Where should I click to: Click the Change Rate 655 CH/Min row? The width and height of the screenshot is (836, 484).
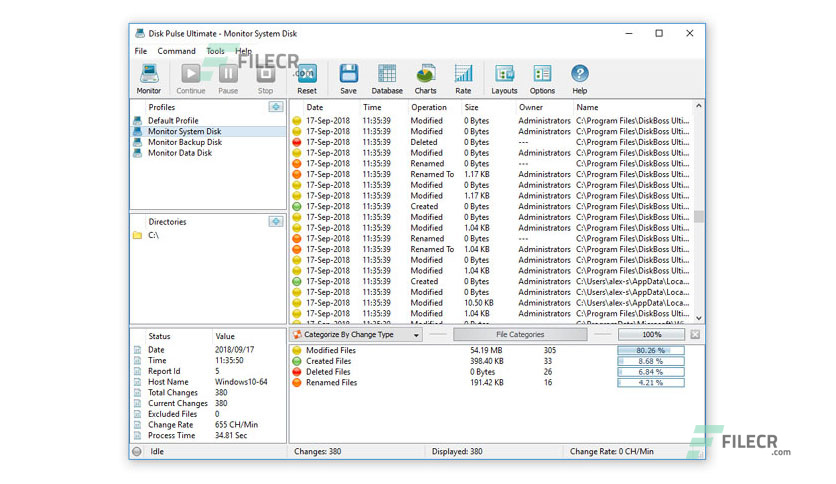(208, 425)
